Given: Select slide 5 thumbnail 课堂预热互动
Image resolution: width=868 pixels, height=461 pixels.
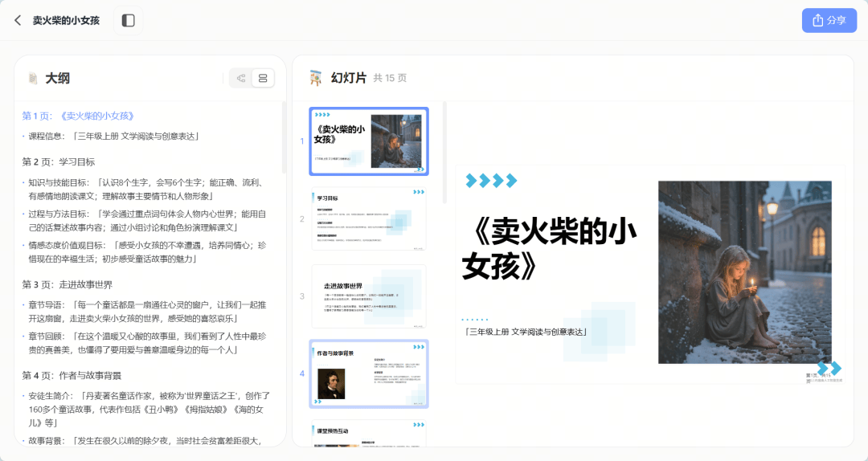Looking at the screenshot, I should [x=369, y=434].
